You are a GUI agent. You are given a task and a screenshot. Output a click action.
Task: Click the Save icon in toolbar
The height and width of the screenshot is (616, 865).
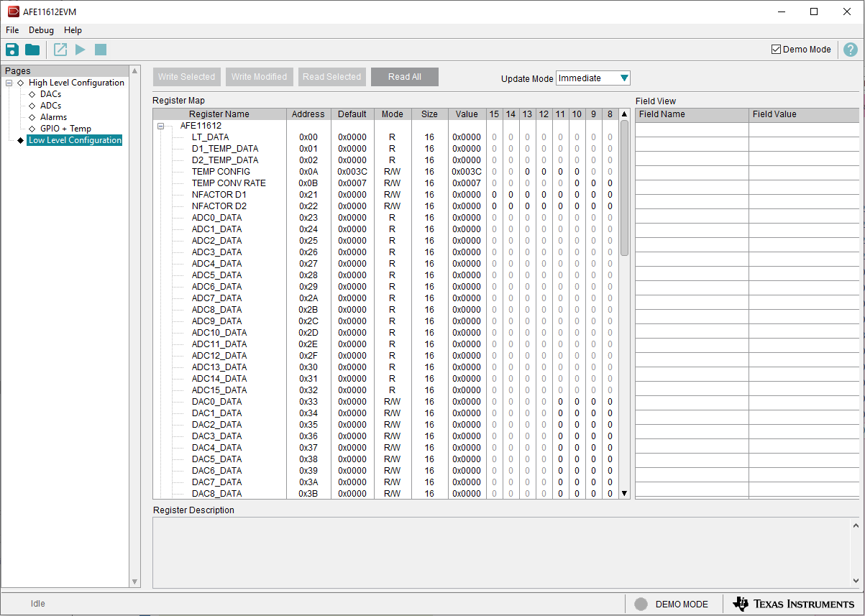click(12, 50)
